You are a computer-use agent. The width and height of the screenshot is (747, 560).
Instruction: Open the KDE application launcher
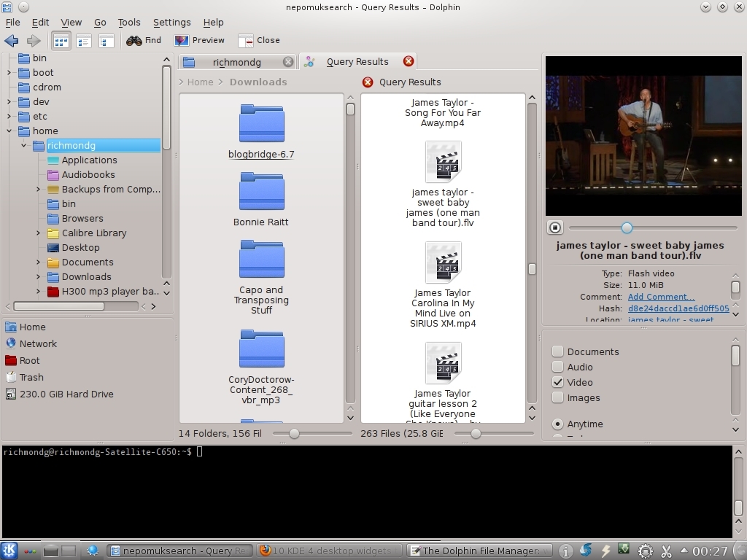(9, 551)
